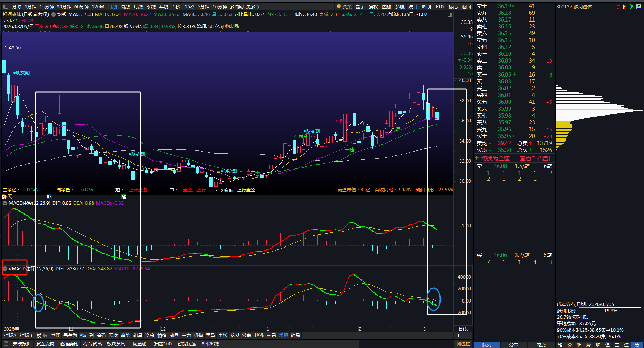The image size is (644, 348).
Task: Click the 明交割 signal near 43.50 high
Action: click(22, 72)
